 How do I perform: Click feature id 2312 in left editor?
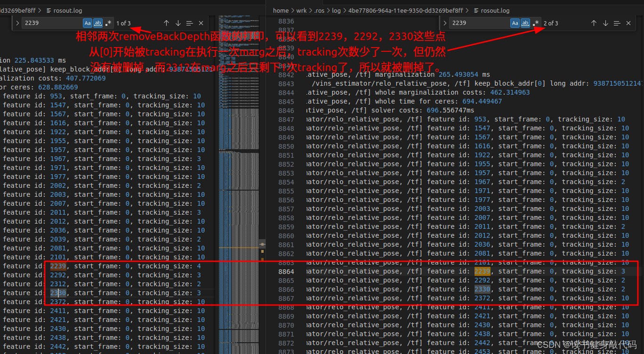click(58, 284)
